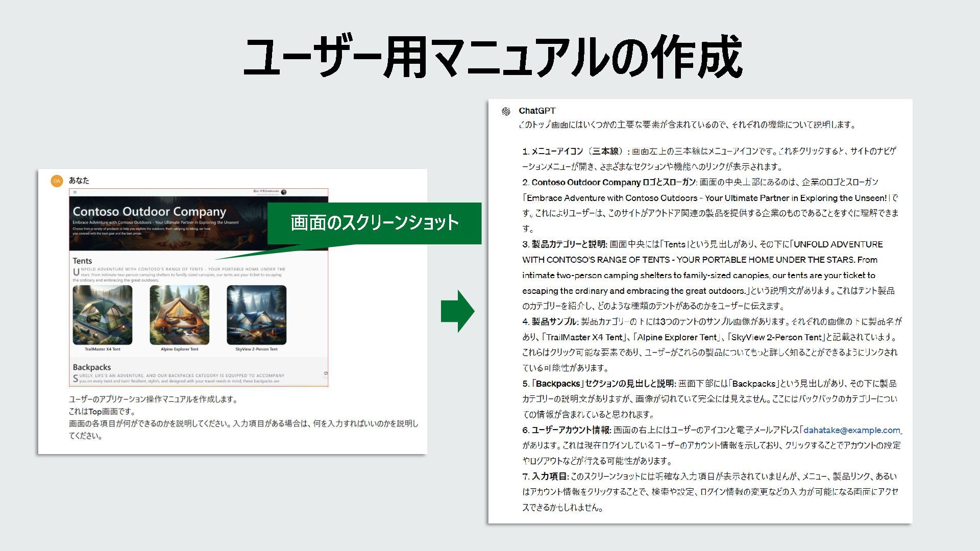This screenshot has height=551, width=980.
Task: Click the user profile photo in Contoso header
Action: pos(284,192)
